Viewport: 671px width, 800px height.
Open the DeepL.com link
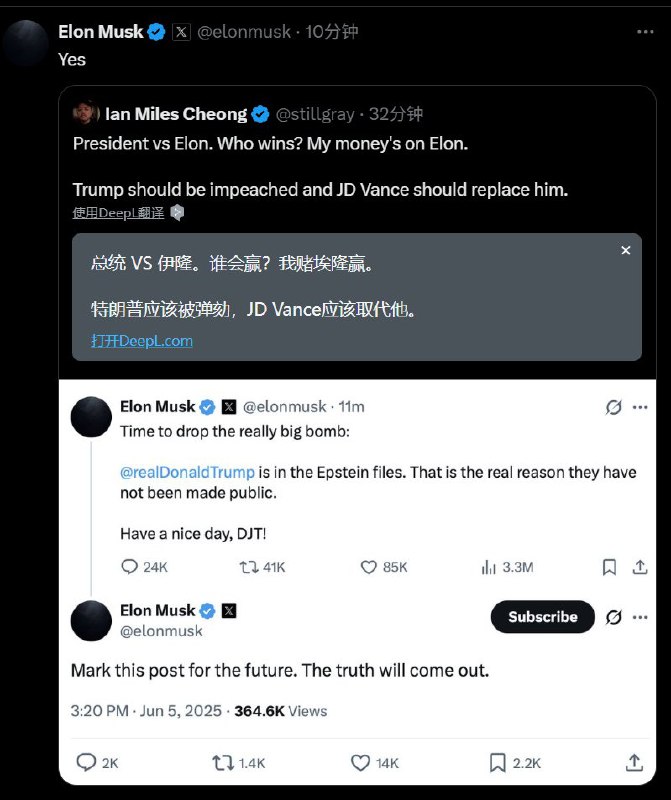point(142,341)
